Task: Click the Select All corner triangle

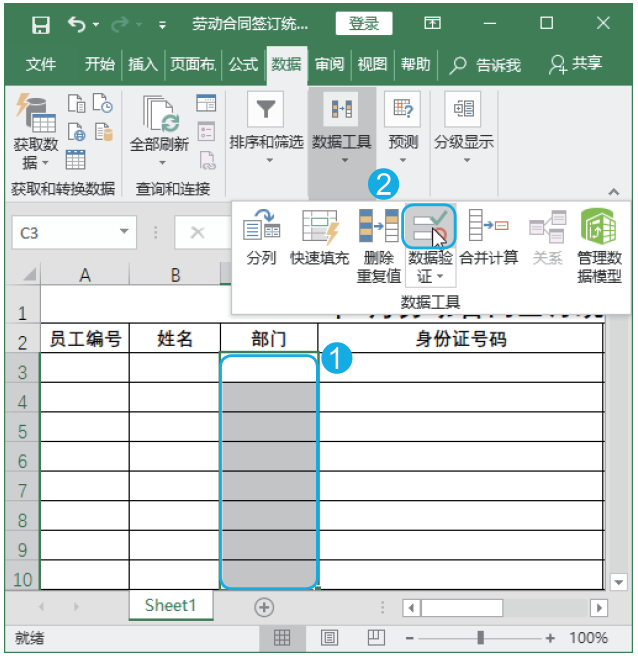Action: click(x=30, y=274)
